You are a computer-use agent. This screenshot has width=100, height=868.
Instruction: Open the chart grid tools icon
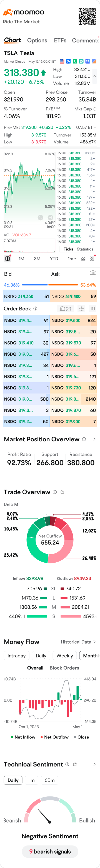[x=92, y=259]
